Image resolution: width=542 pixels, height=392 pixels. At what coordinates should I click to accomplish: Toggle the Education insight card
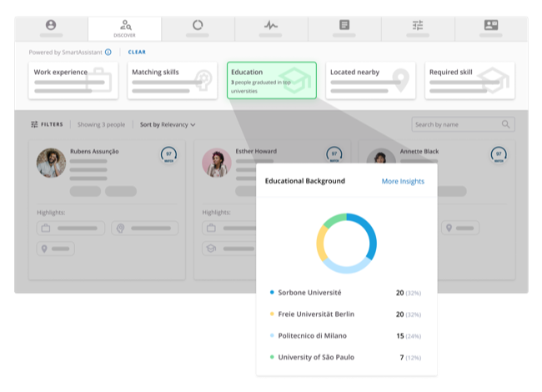[x=271, y=80]
